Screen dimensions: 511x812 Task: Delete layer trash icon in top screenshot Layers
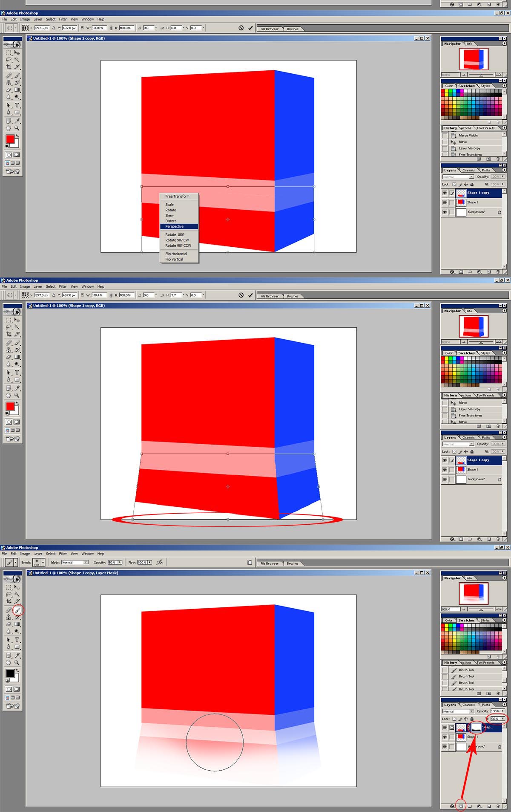click(498, 272)
